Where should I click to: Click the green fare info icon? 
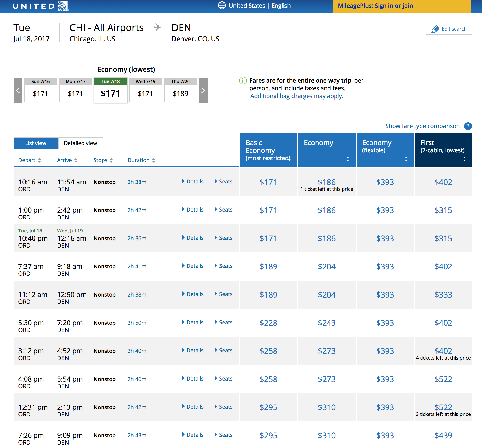(243, 81)
